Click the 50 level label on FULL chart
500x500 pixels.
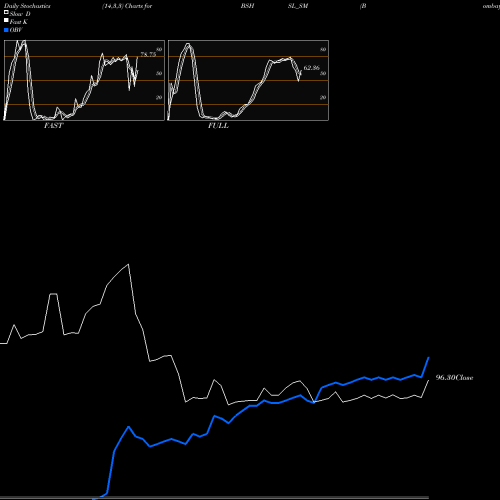pos(323,73)
